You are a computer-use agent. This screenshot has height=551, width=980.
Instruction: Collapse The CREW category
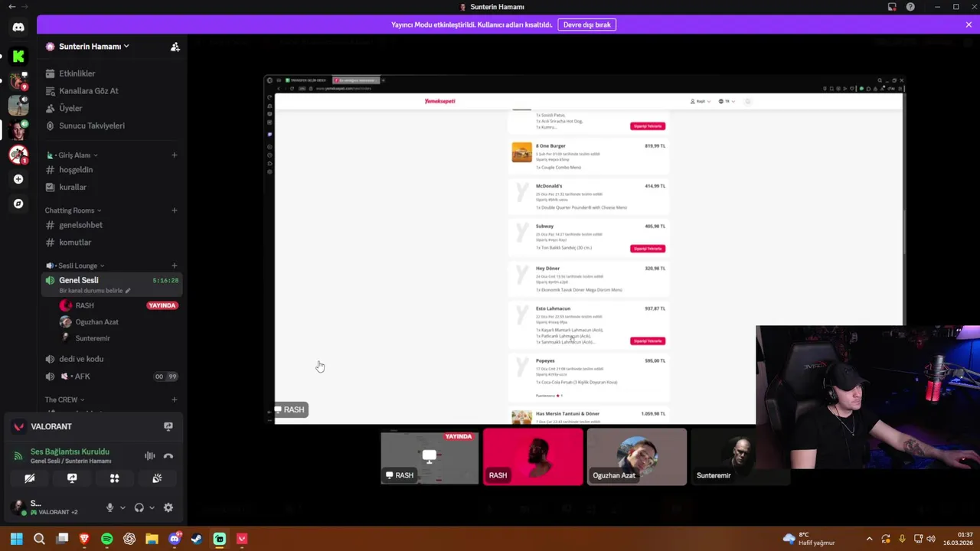click(x=64, y=399)
